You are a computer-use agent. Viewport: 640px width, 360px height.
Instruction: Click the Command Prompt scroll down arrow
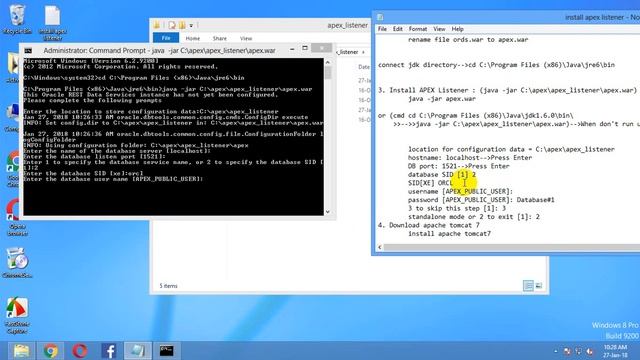tap(328, 212)
